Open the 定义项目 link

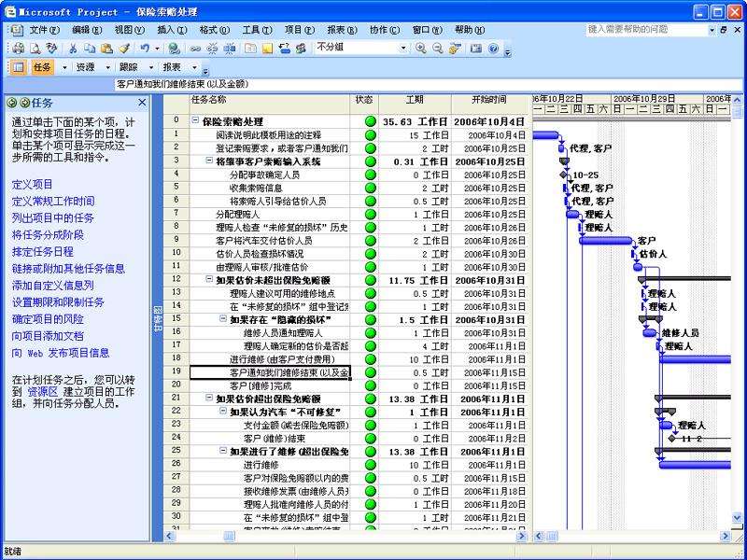pyautogui.click(x=32, y=184)
